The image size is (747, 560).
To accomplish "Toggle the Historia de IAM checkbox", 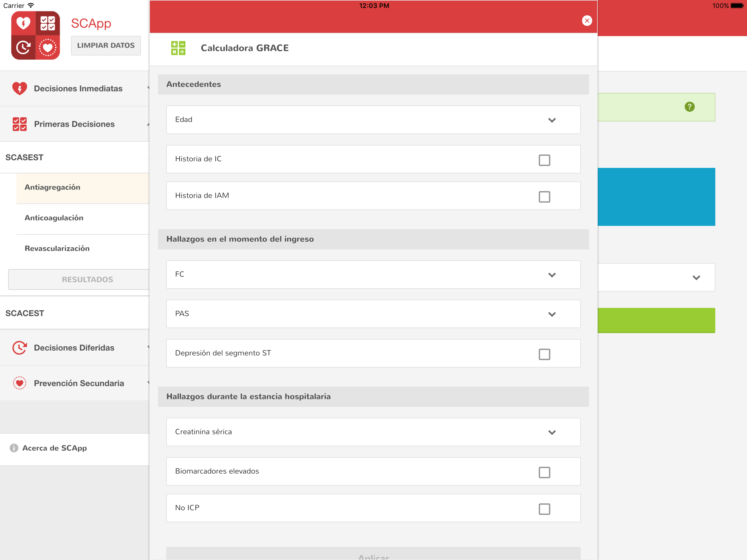I will tap(544, 197).
